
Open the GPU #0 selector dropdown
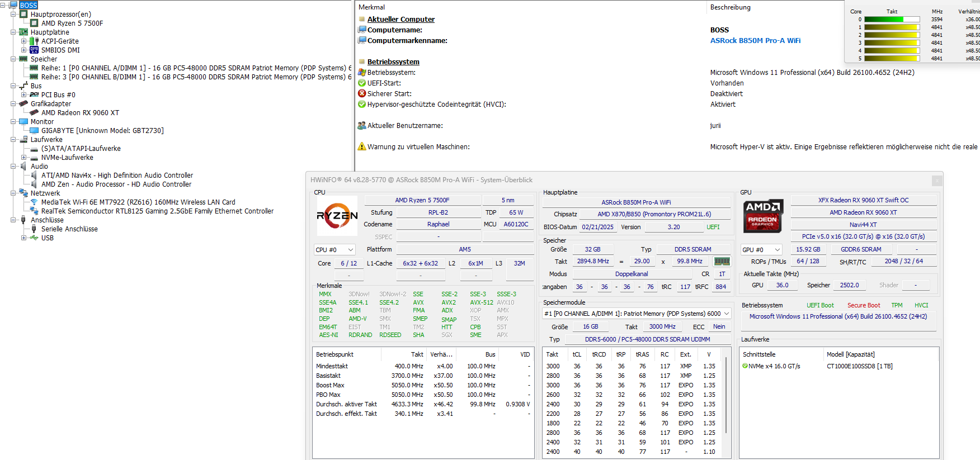click(x=761, y=250)
